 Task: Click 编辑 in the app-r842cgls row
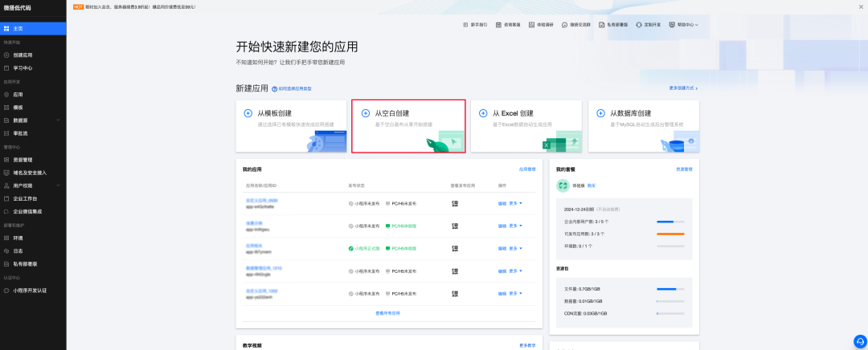click(x=502, y=271)
